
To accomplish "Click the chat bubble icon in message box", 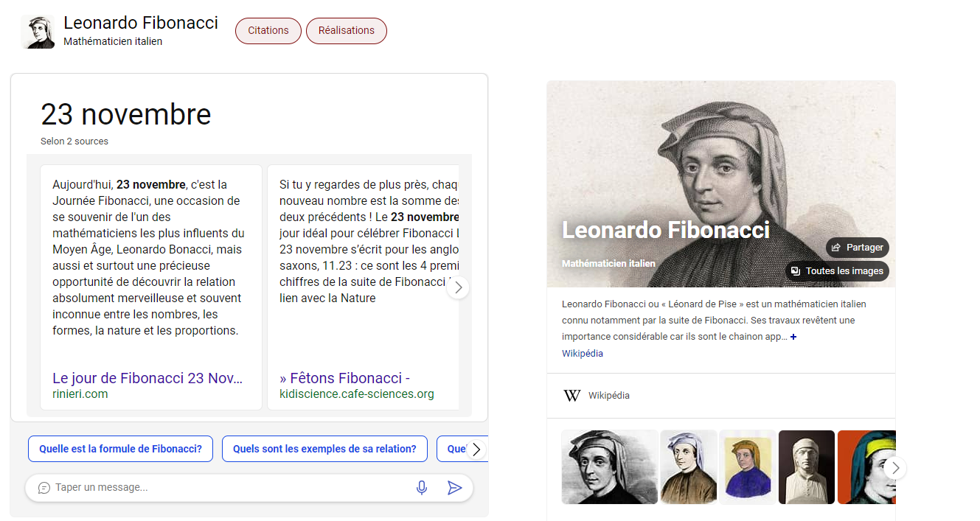I will point(44,488).
